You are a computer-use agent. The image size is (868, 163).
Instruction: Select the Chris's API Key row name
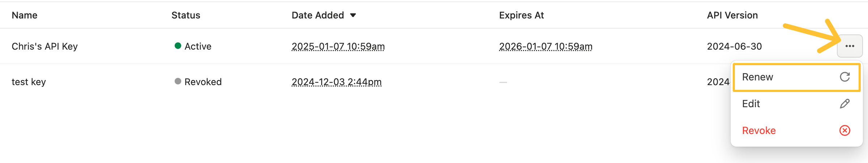[44, 46]
